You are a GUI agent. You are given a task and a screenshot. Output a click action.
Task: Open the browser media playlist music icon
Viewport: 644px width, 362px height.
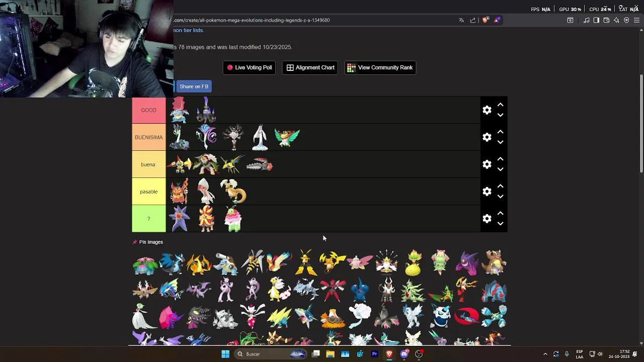tap(586, 20)
